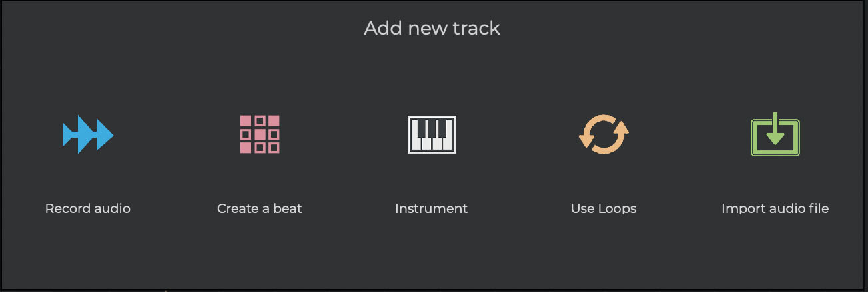Click the "Add new track" heading

432,29
